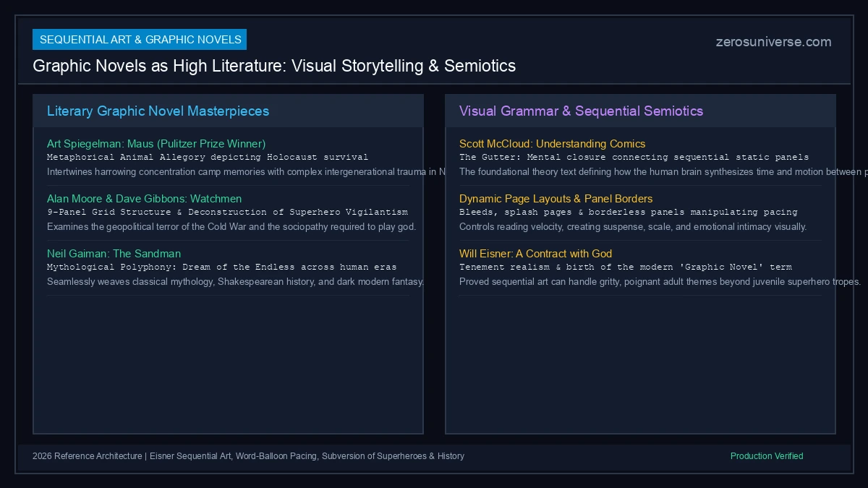Click the 2026 Reference Architecture footer text
This screenshot has width=868, height=488.
point(248,456)
